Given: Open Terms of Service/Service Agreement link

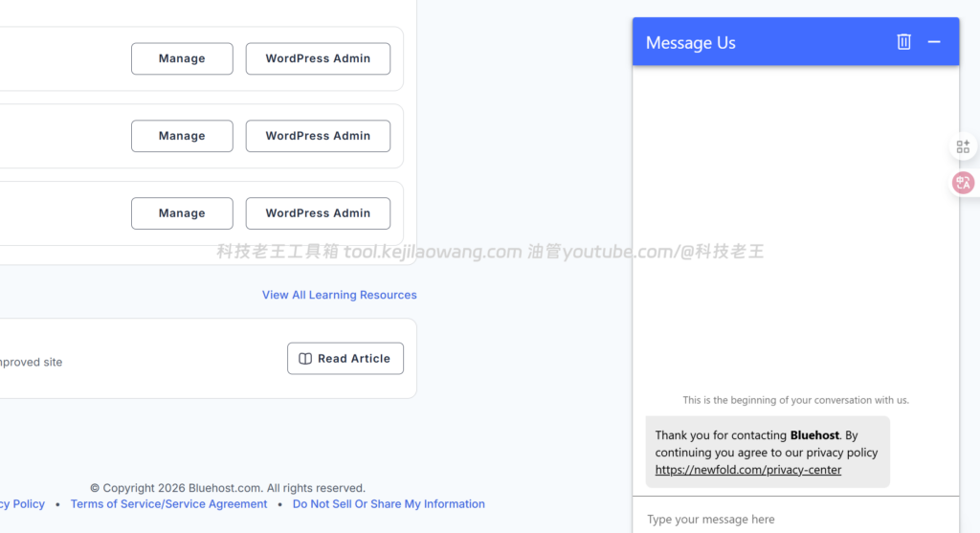Looking at the screenshot, I should point(168,504).
